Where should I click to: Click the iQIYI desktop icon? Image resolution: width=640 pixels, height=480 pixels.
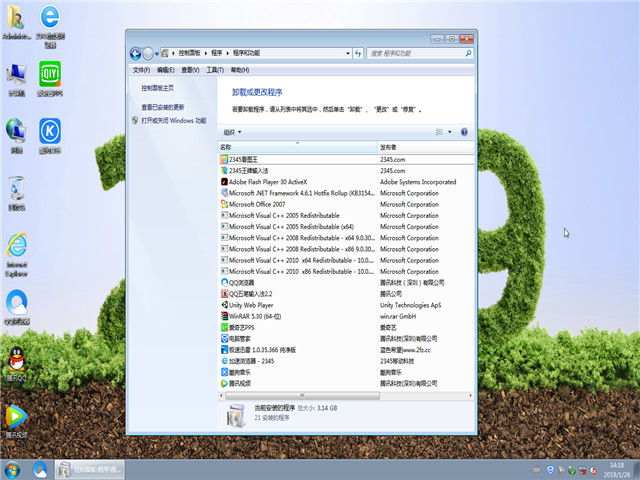pyautogui.click(x=50, y=79)
